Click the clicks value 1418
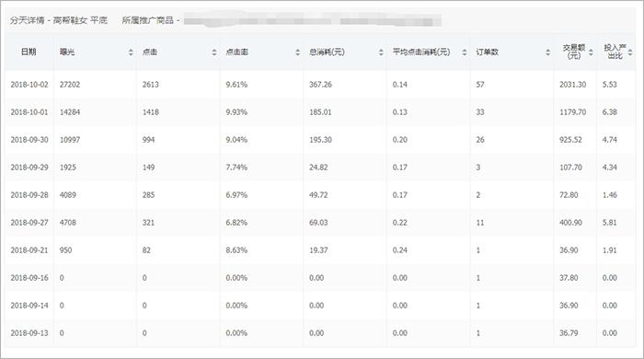The width and height of the screenshot is (644, 359). [150, 112]
